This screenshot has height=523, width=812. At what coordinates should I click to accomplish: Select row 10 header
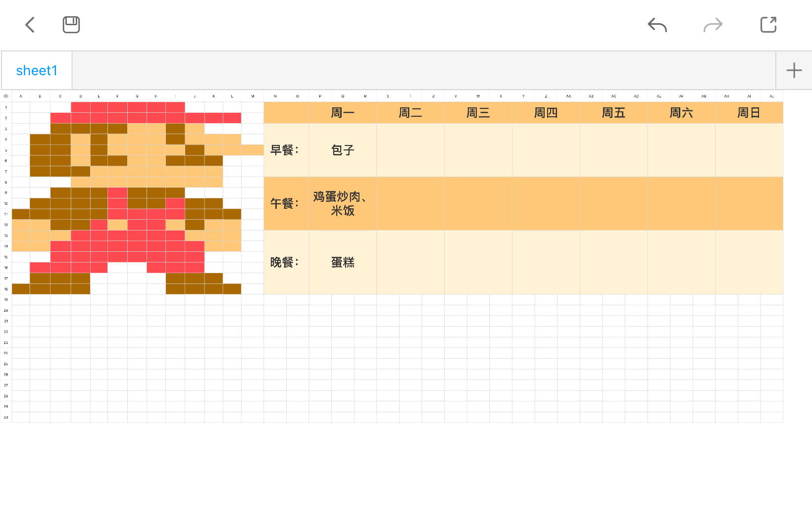(x=6, y=203)
